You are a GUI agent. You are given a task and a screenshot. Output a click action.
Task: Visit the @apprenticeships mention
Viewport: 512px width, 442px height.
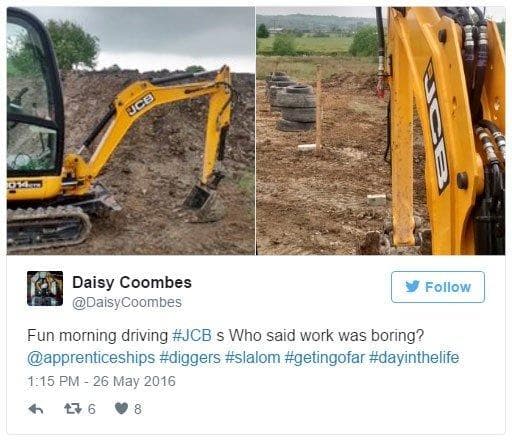(x=91, y=358)
